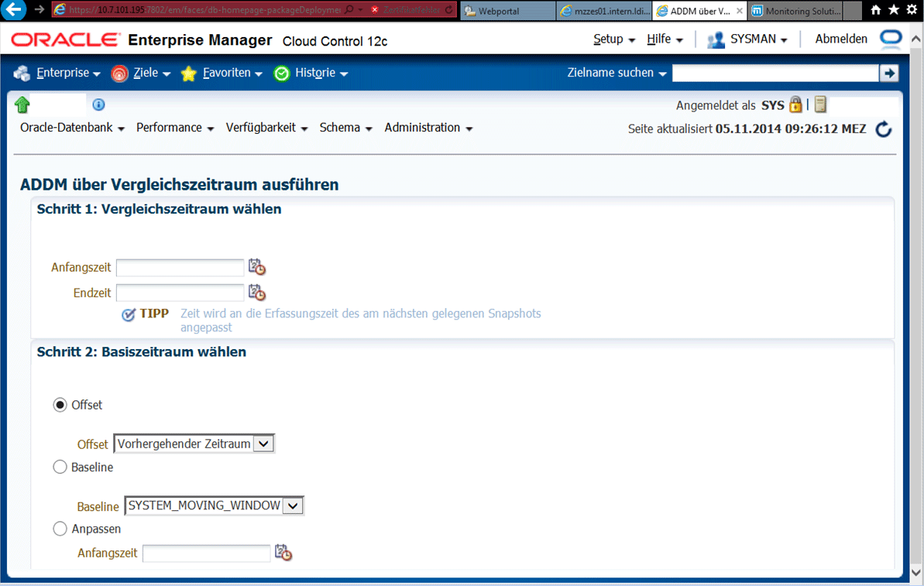Open the Performance menu

click(175, 128)
